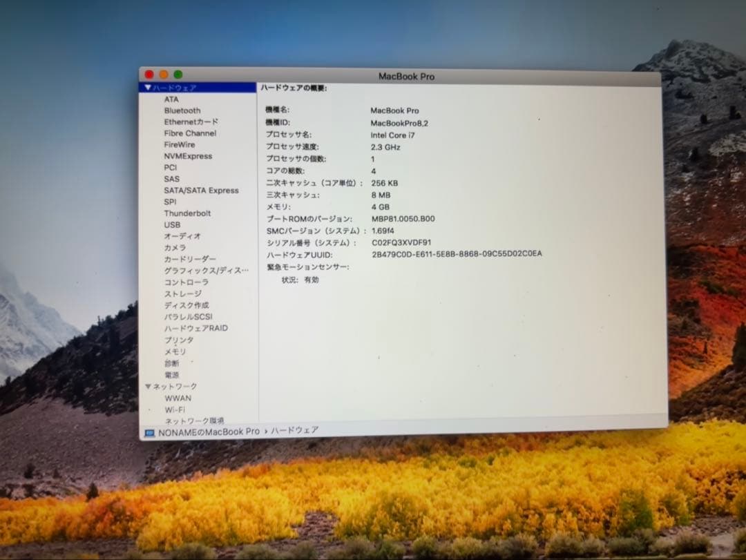Click the model ID value MacBookPro8,2

click(399, 123)
